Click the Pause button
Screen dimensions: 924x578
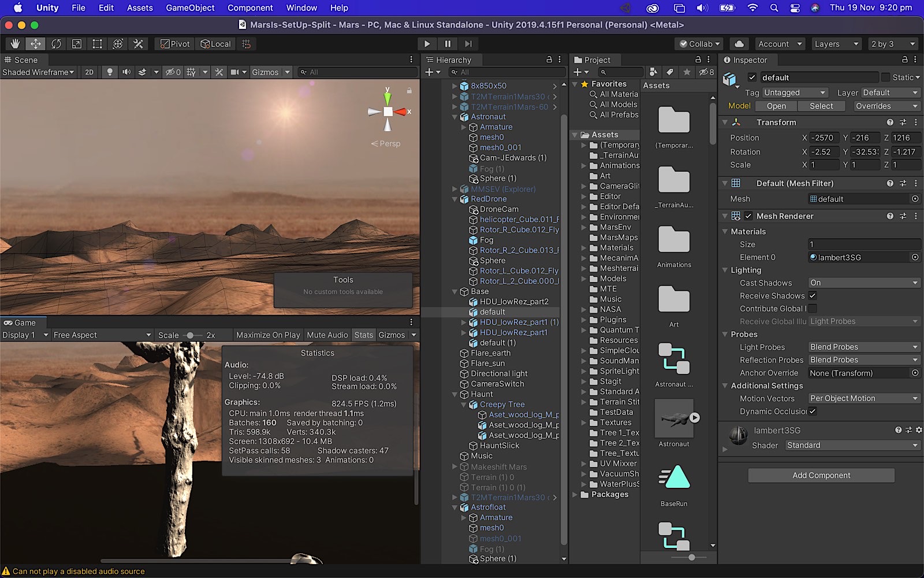pyautogui.click(x=448, y=44)
